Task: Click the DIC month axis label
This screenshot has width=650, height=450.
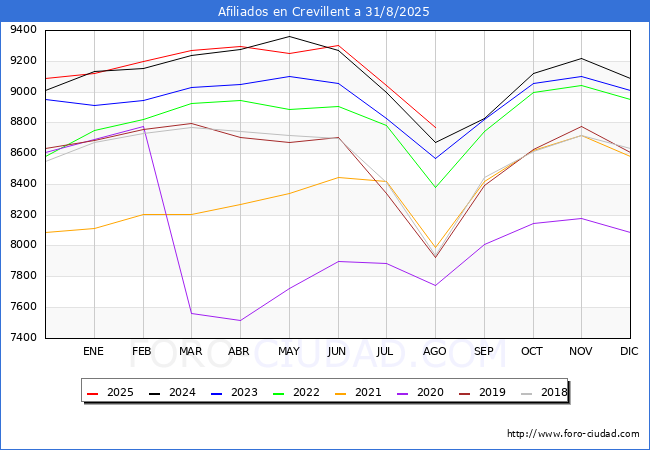Action: pyautogui.click(x=629, y=351)
